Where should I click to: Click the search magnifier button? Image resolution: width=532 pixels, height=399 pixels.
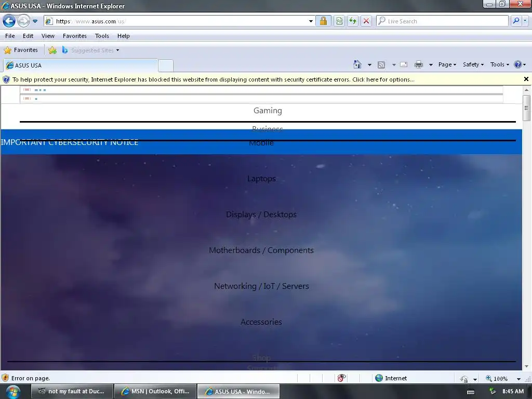pos(516,21)
